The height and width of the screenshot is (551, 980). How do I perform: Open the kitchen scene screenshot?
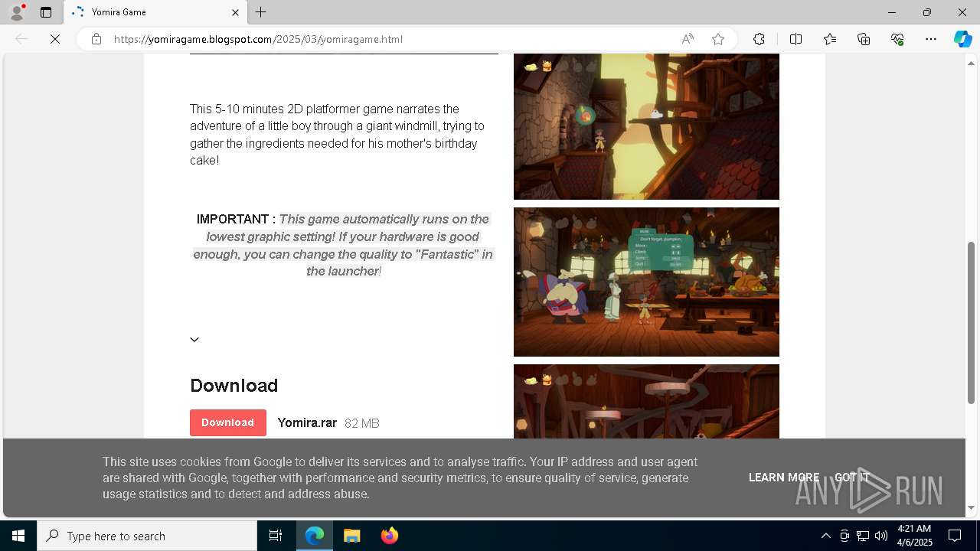point(646,282)
